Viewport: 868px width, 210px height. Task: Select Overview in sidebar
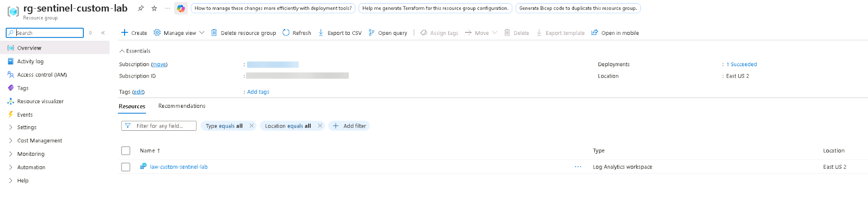pos(55,48)
